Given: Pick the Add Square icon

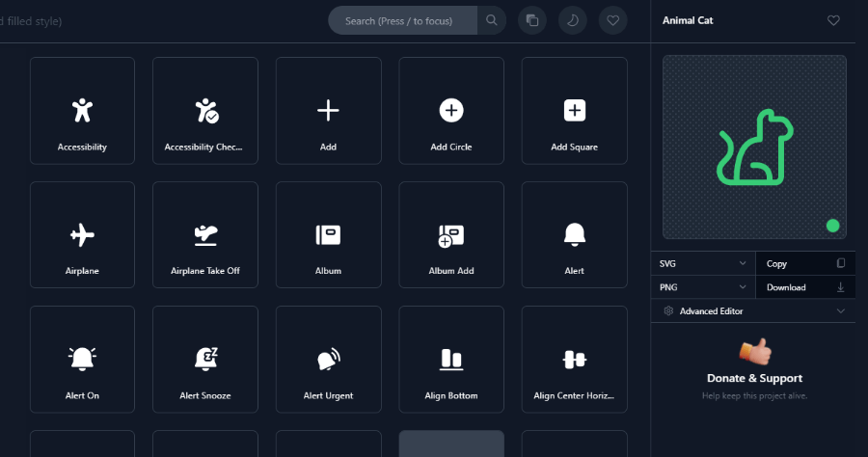Looking at the screenshot, I should coord(574,111).
